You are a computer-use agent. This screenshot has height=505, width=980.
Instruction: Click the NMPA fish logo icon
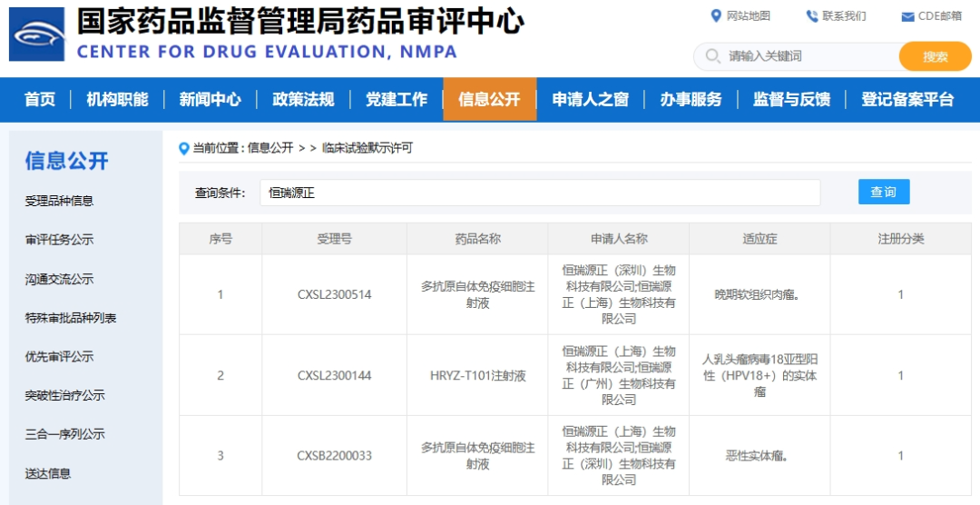pyautogui.click(x=37, y=34)
